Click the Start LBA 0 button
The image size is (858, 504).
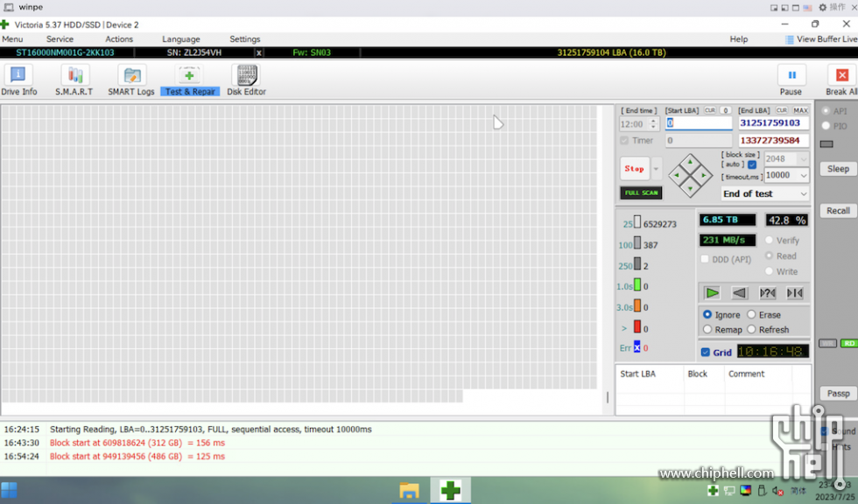(726, 110)
